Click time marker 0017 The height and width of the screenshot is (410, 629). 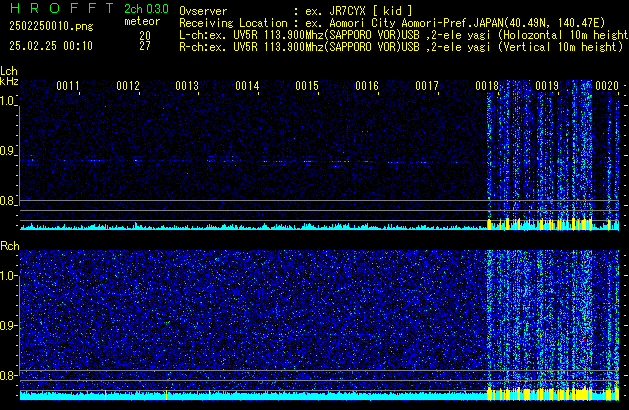(427, 86)
